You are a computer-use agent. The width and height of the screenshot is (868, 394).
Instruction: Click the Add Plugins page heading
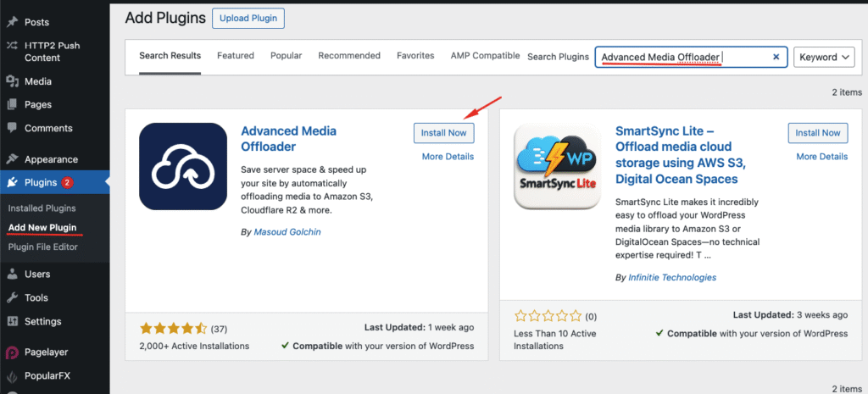click(165, 18)
